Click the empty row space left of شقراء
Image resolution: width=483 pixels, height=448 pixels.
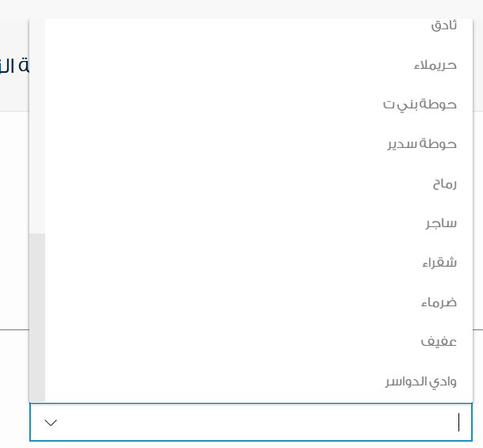click(238, 263)
